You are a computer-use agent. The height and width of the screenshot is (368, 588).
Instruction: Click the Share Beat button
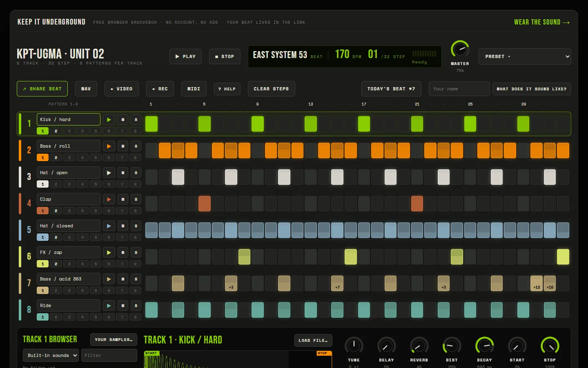pyautogui.click(x=42, y=89)
